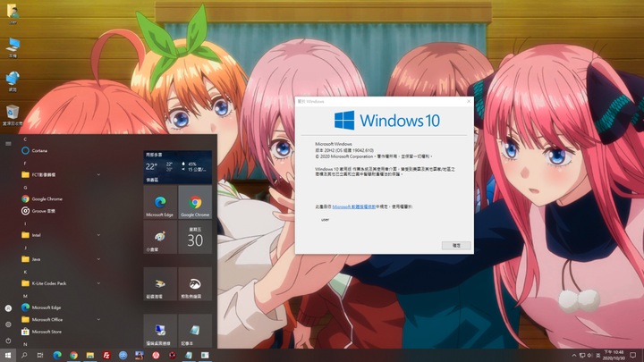Click letter header C in app list
Screen dimensions: 644x362
25,139
